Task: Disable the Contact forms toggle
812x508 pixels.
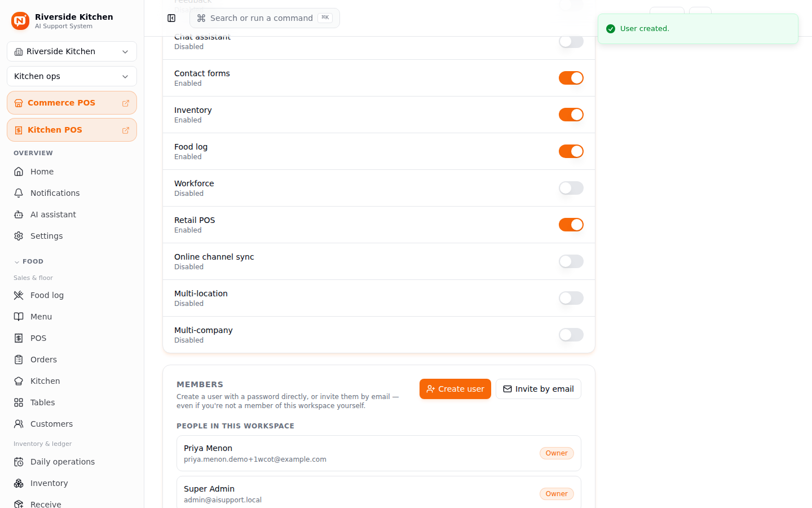Action: click(571, 78)
